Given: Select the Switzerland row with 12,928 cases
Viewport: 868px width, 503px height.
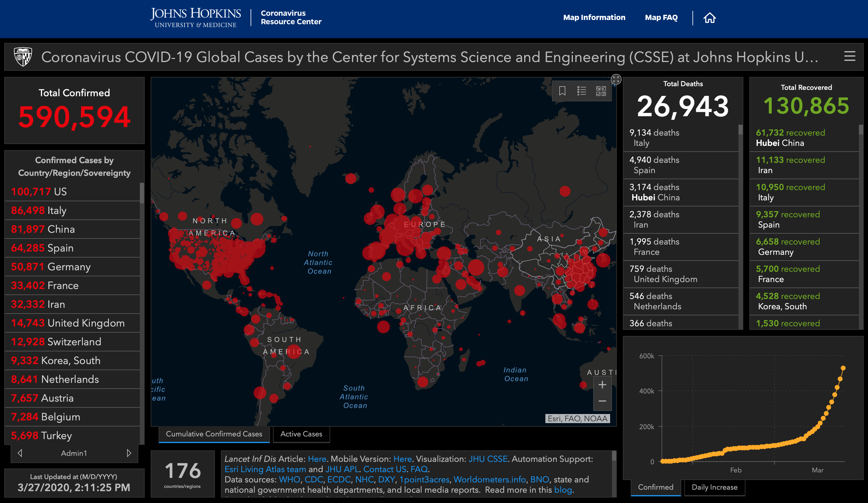Looking at the screenshot, I should (72, 342).
